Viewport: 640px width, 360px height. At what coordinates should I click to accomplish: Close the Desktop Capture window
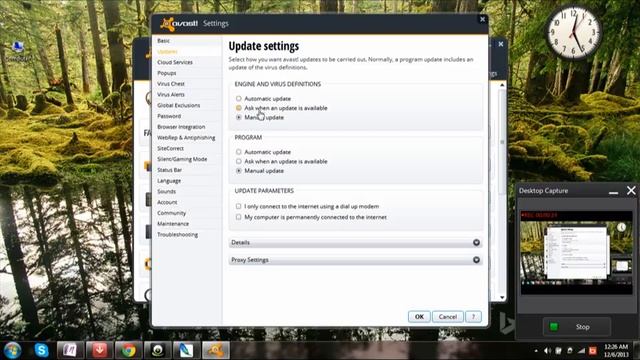[631, 191]
